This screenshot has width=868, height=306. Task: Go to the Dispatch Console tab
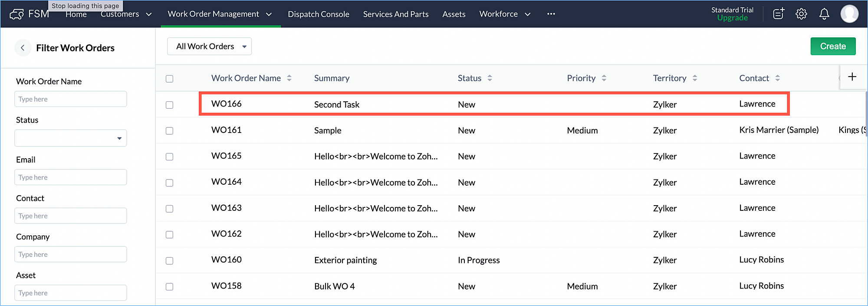(x=319, y=14)
